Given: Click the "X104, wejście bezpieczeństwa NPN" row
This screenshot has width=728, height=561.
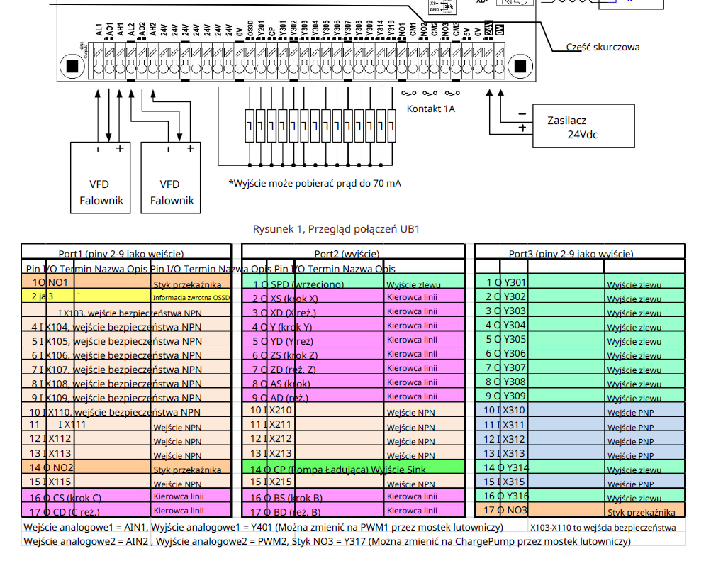Looking at the screenshot, I should (x=123, y=327).
